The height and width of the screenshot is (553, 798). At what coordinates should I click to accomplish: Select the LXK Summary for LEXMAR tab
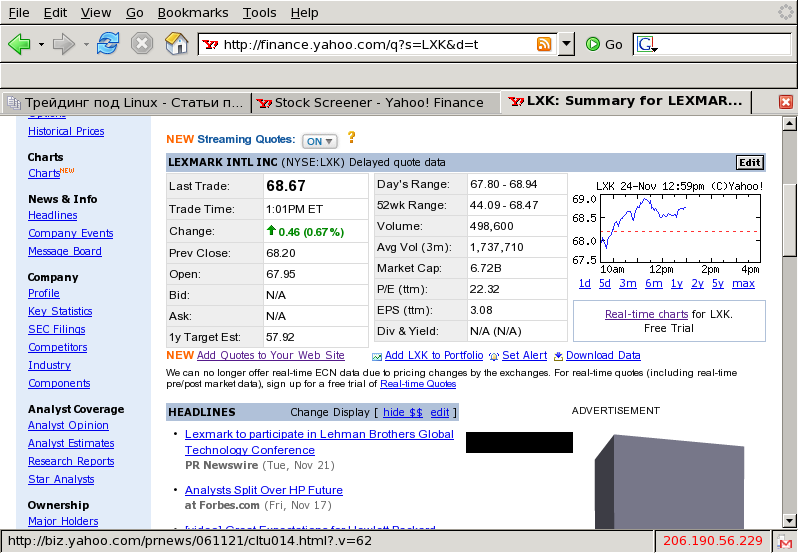628,101
